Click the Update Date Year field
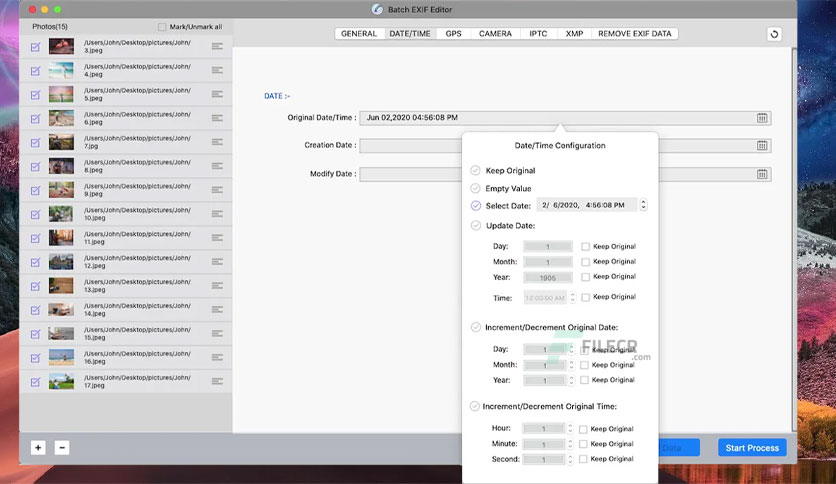 pyautogui.click(x=548, y=278)
